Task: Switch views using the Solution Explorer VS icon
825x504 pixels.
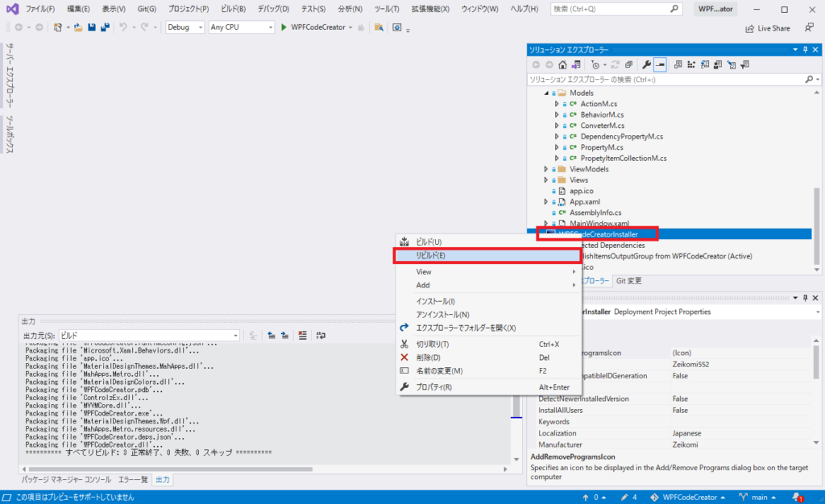Action: [x=576, y=64]
